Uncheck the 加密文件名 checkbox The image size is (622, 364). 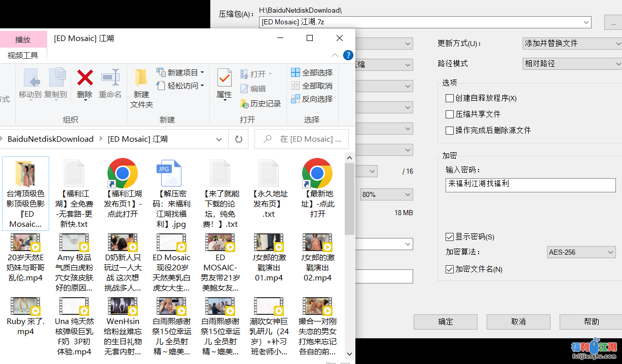coord(450,269)
